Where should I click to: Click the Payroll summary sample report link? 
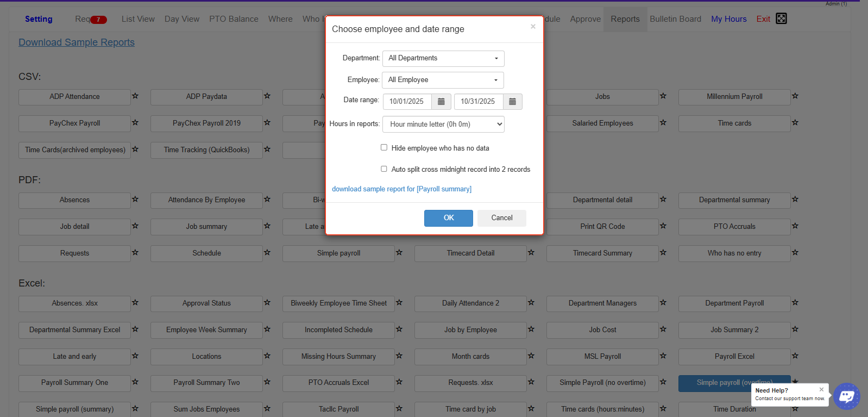[401, 189]
